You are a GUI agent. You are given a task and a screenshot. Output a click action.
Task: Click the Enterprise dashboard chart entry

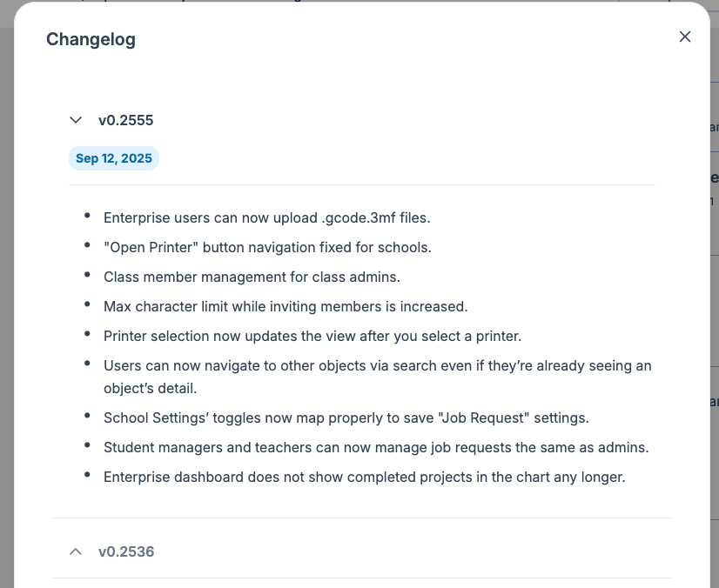click(x=364, y=477)
